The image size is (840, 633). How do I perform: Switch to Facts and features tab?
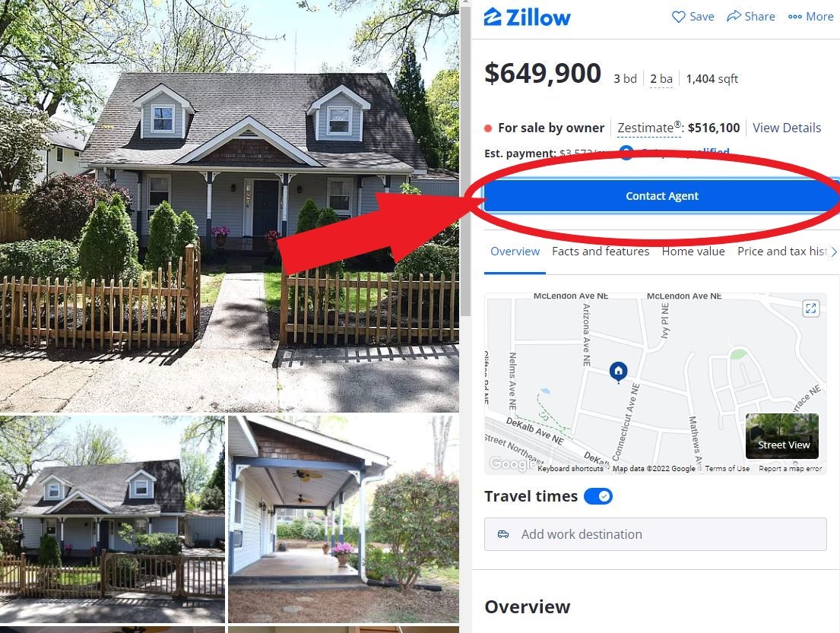601,252
